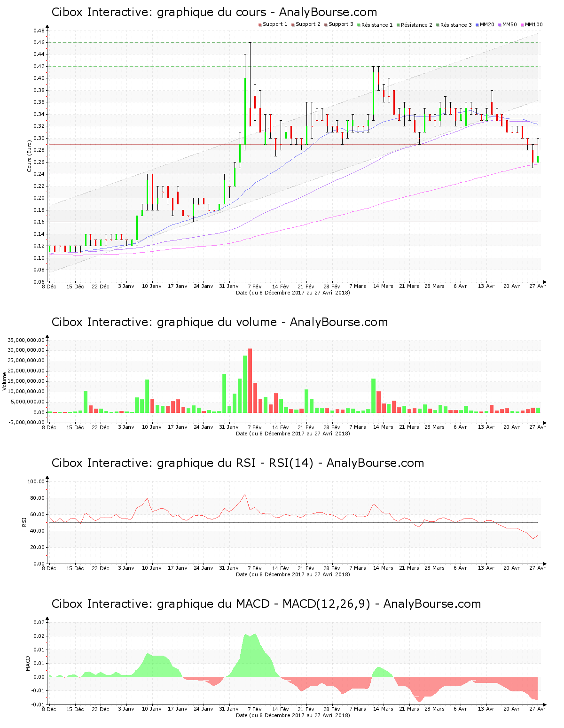Click the 100.00 value on RSI axis
This screenshot has height=728, width=564.
point(36,481)
